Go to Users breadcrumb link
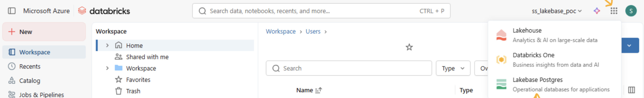 (x=313, y=31)
